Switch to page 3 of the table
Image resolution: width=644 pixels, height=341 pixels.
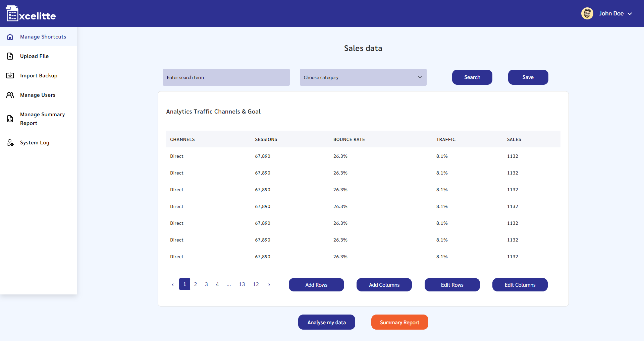tap(206, 284)
